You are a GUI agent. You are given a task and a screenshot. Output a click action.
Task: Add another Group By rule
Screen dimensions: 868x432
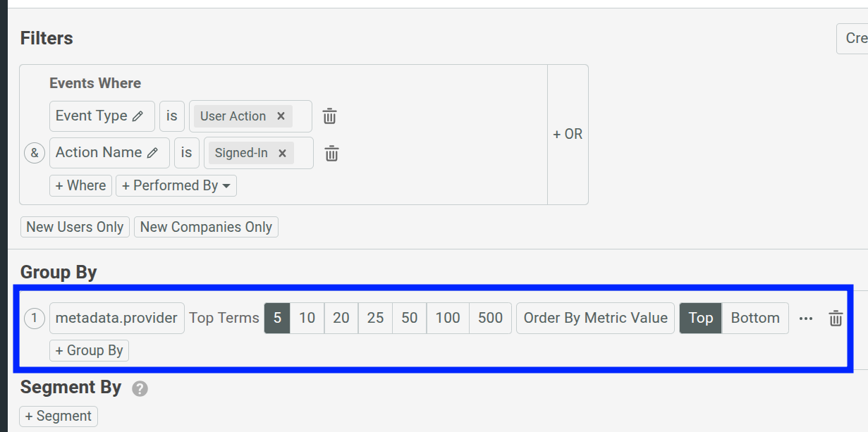pos(89,350)
